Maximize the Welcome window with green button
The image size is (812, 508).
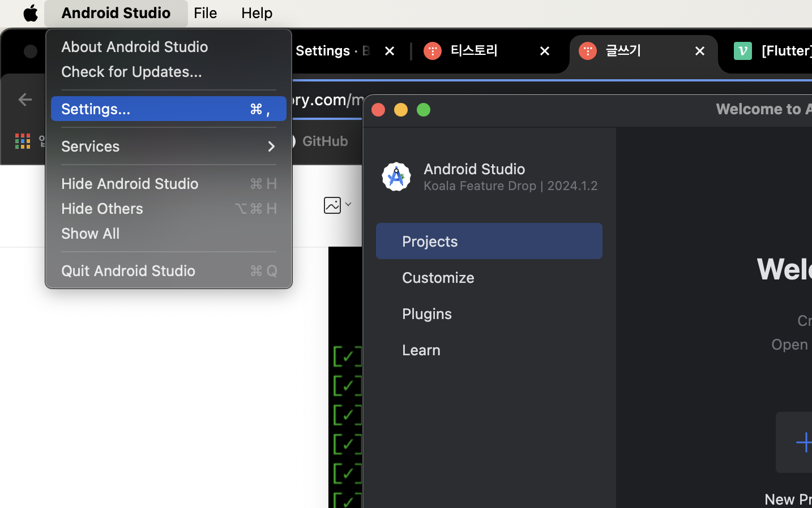point(424,110)
